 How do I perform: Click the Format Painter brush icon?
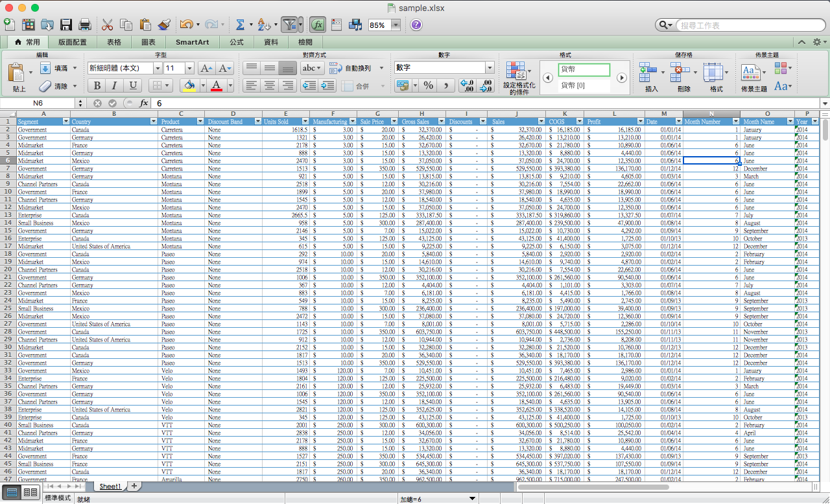coord(163,25)
